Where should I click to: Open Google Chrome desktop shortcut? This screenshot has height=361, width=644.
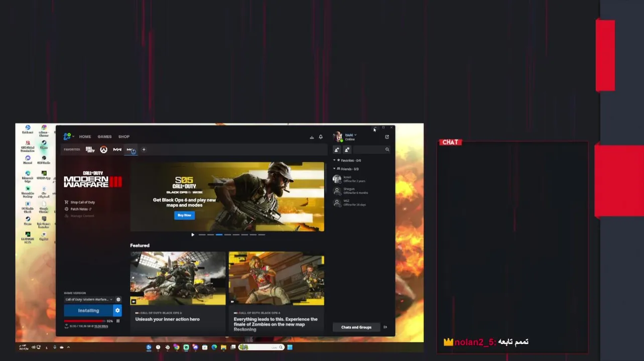pyautogui.click(x=44, y=207)
